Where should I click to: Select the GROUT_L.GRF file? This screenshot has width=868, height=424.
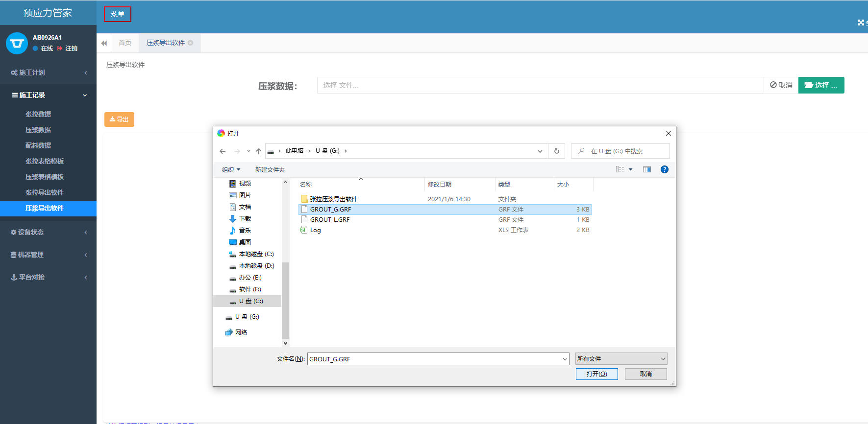(330, 220)
